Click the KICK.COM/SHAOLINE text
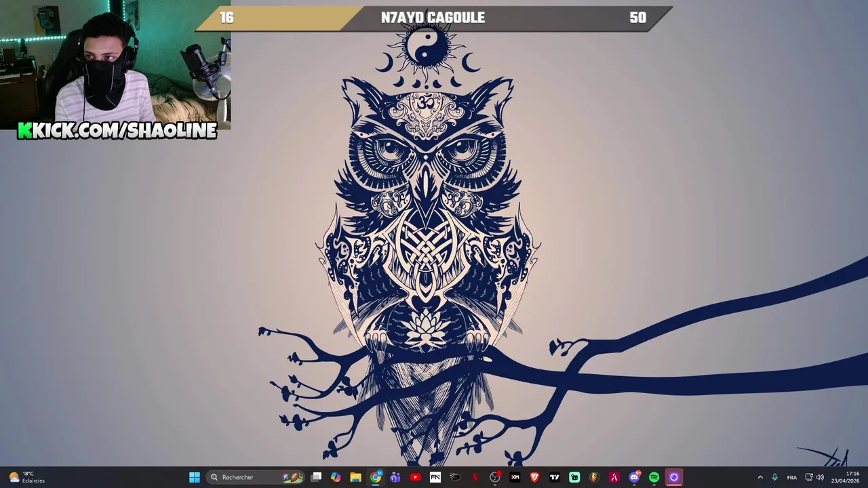The image size is (868, 488). (x=117, y=130)
